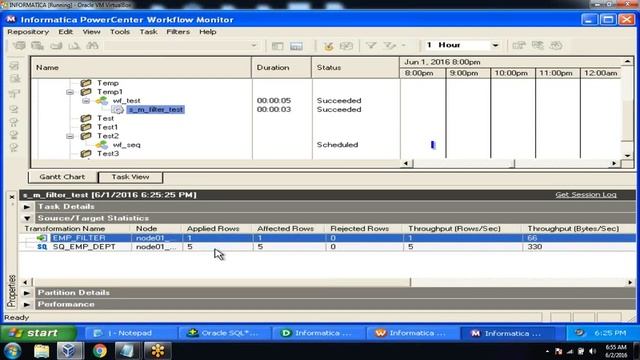Click the third left sidebar icon
The height and width of the screenshot is (360, 640).
point(14,93)
